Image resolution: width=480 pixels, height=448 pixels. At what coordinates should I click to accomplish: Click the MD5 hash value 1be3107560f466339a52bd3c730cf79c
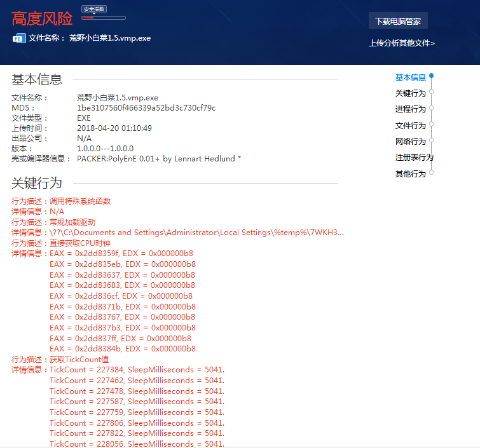coord(146,108)
